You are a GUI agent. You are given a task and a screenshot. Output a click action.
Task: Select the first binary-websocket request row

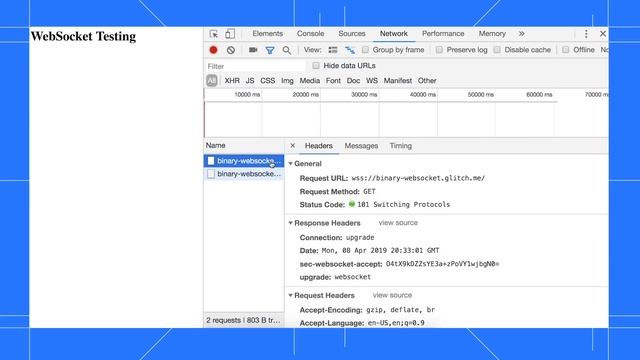(x=244, y=161)
